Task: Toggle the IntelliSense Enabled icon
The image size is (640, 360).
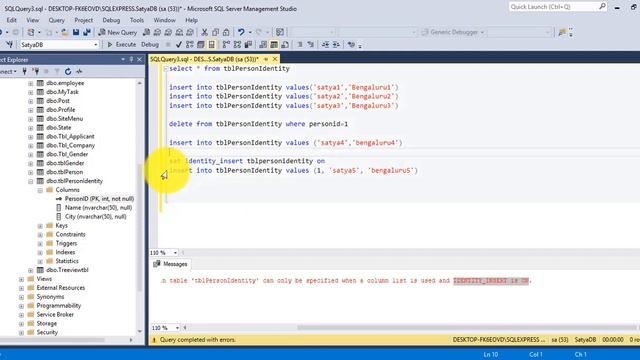Action: pos(211,44)
